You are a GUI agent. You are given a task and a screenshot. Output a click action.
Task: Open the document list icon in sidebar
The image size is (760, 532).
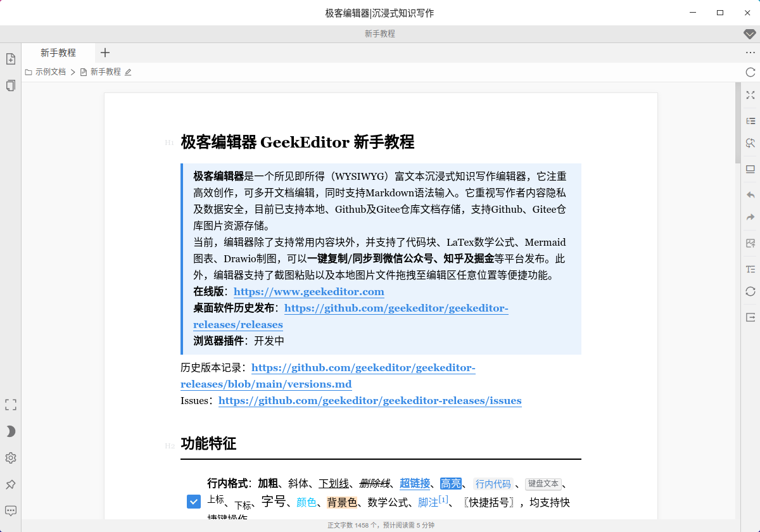pos(11,85)
